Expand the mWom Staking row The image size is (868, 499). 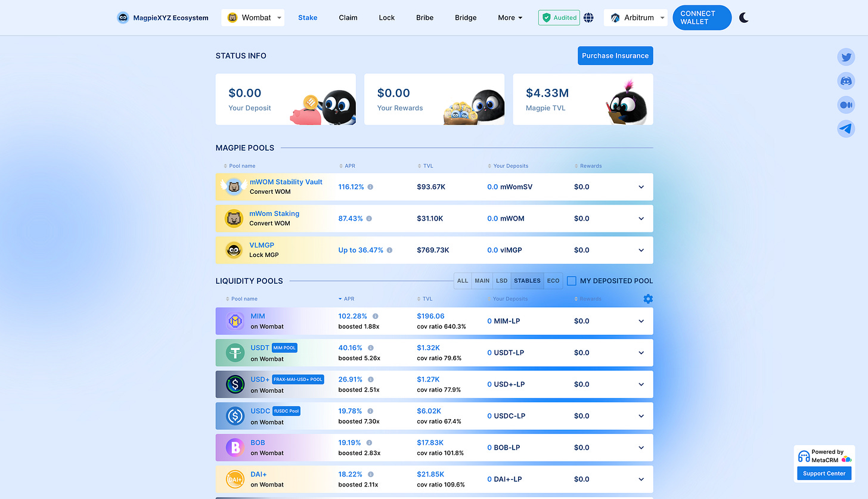[x=641, y=219]
